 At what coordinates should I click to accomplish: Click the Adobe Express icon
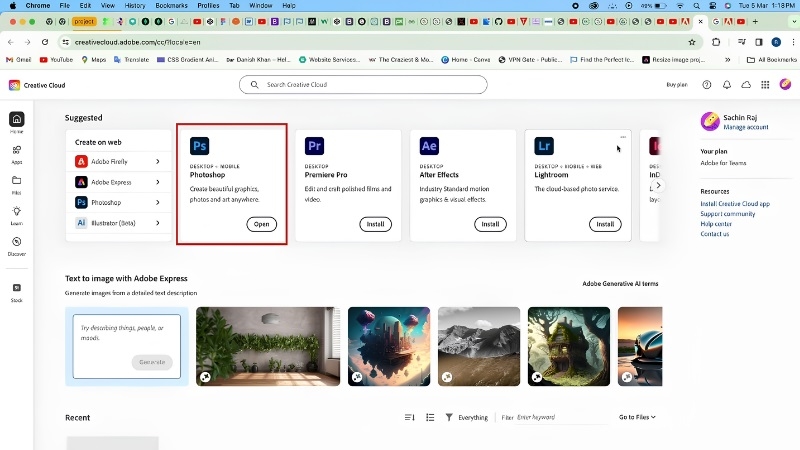click(x=81, y=182)
